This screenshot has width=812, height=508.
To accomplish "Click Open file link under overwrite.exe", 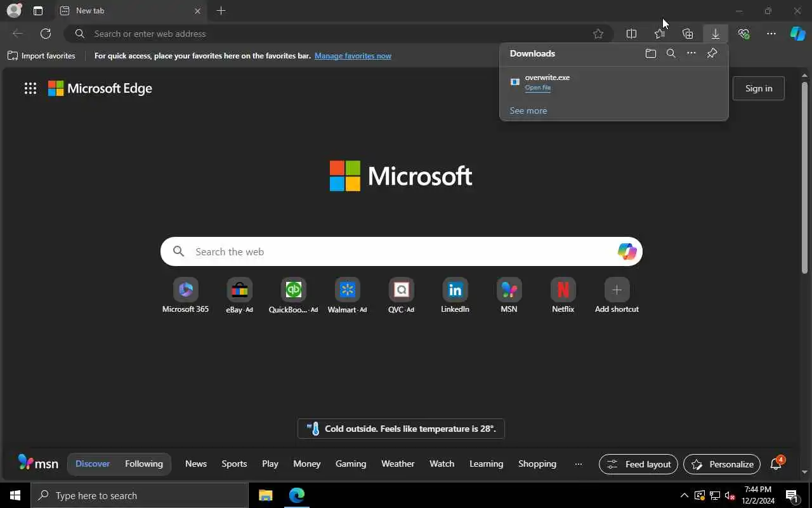I will (538, 88).
